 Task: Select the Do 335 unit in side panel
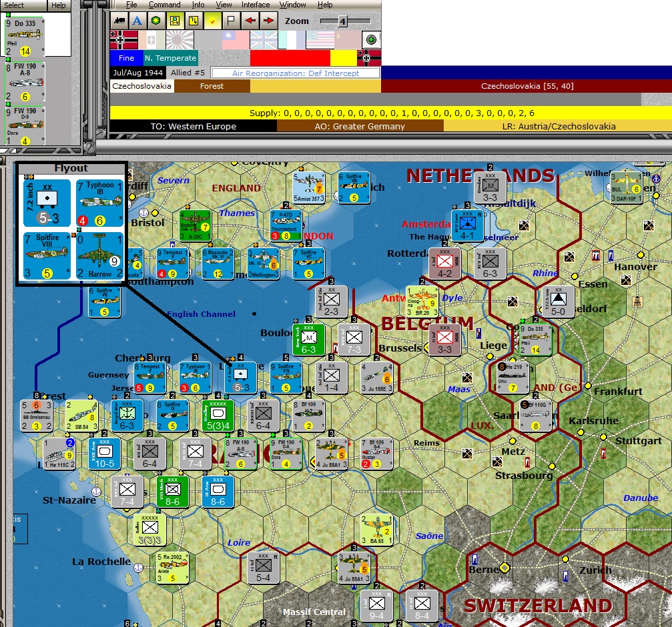coord(25,37)
